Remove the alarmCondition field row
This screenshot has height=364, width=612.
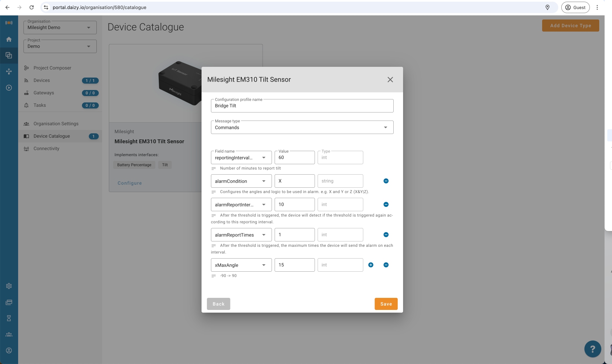click(x=386, y=181)
